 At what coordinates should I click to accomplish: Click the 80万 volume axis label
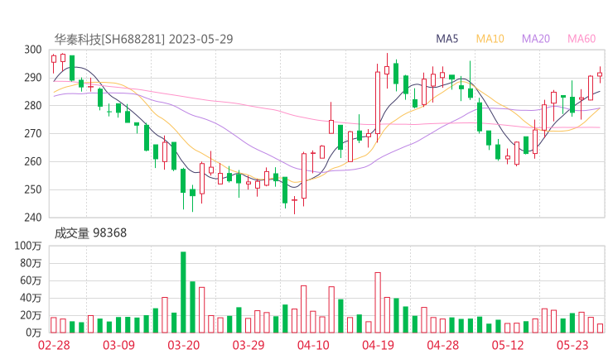(x=31, y=263)
